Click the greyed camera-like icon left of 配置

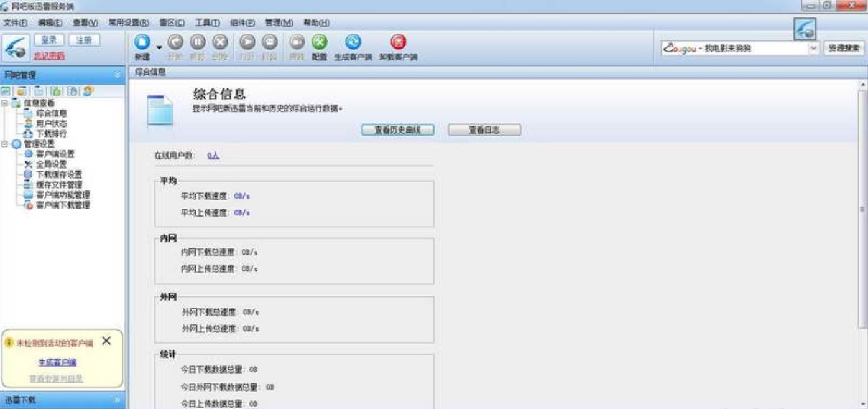tap(297, 42)
